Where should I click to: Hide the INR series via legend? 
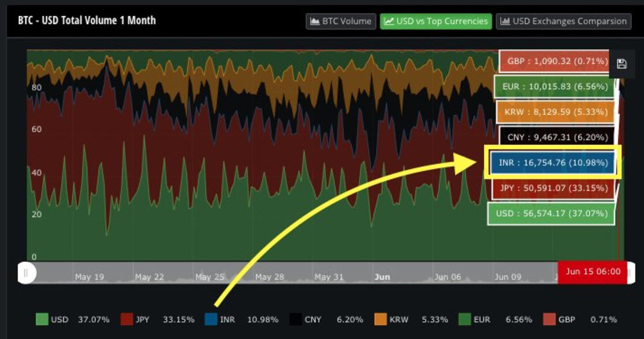(x=211, y=319)
